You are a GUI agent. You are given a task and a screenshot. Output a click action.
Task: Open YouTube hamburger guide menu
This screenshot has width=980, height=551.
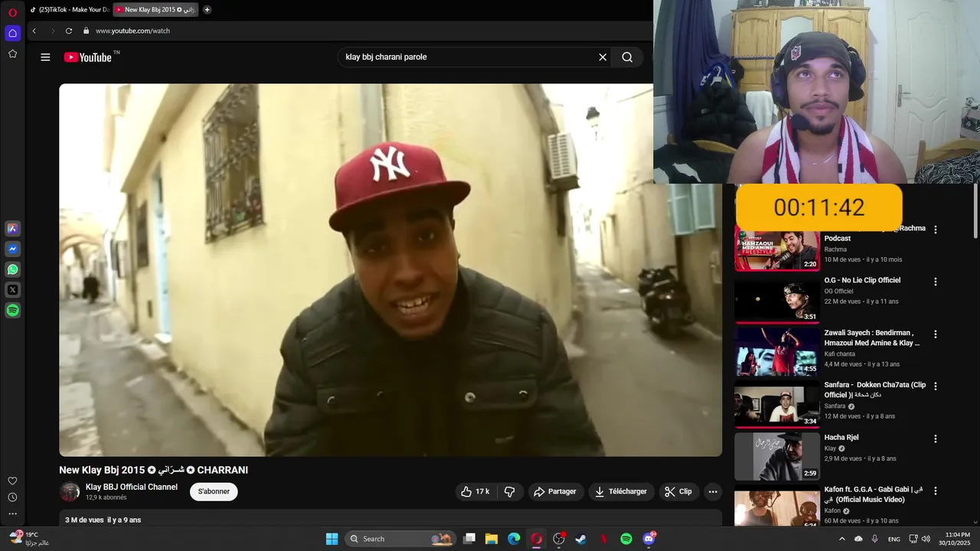(x=45, y=57)
